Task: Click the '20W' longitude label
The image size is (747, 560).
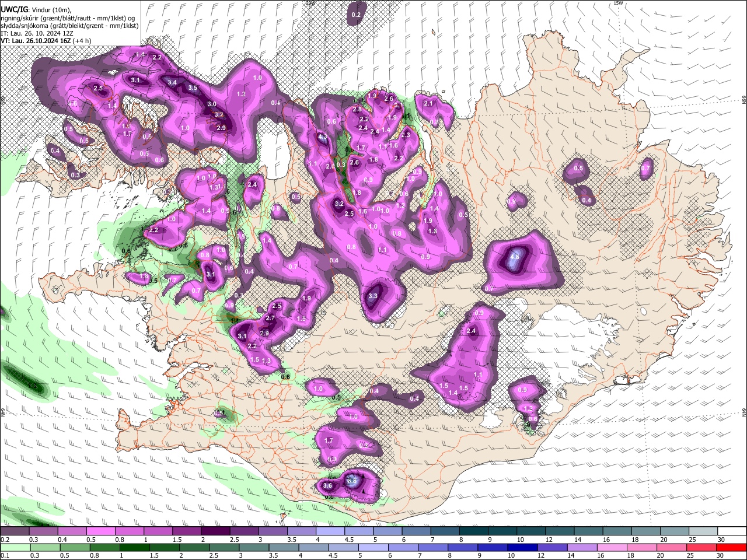Action: pyautogui.click(x=311, y=3)
